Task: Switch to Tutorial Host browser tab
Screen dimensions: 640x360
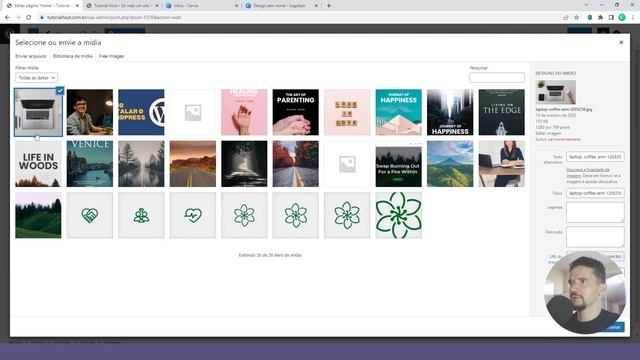Action: coord(122,6)
